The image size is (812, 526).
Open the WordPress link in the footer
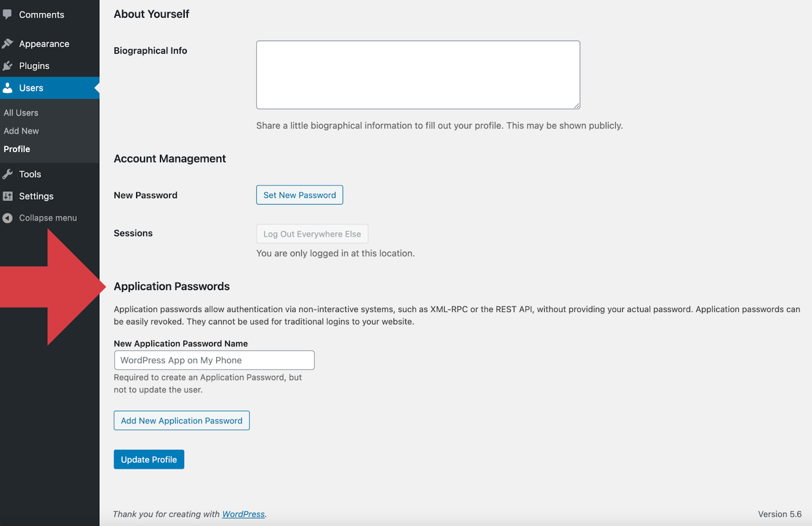pos(244,514)
